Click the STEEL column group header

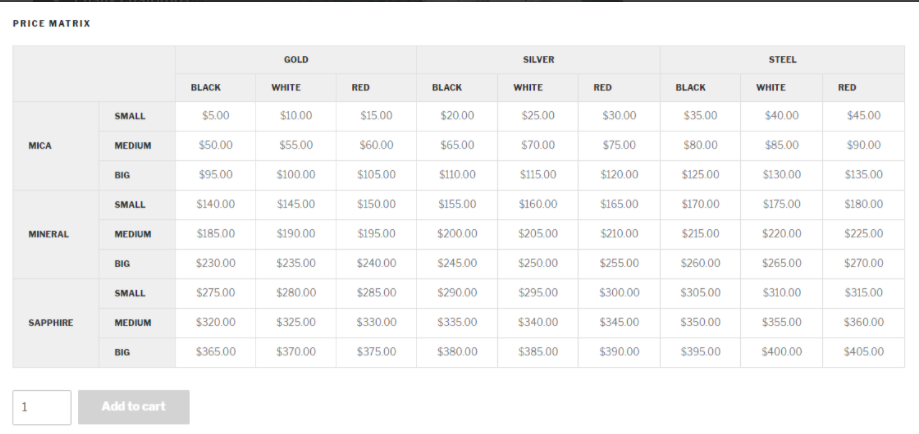pyautogui.click(x=782, y=60)
